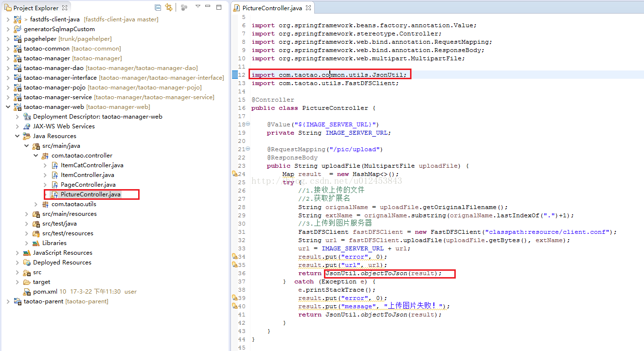The image size is (644, 351).
Task: Select the Project Explorer tab
Action: 36,8
